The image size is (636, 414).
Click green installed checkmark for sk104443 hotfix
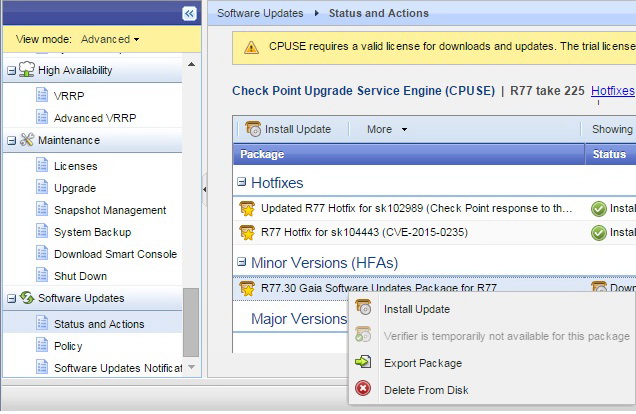pyautogui.click(x=599, y=232)
